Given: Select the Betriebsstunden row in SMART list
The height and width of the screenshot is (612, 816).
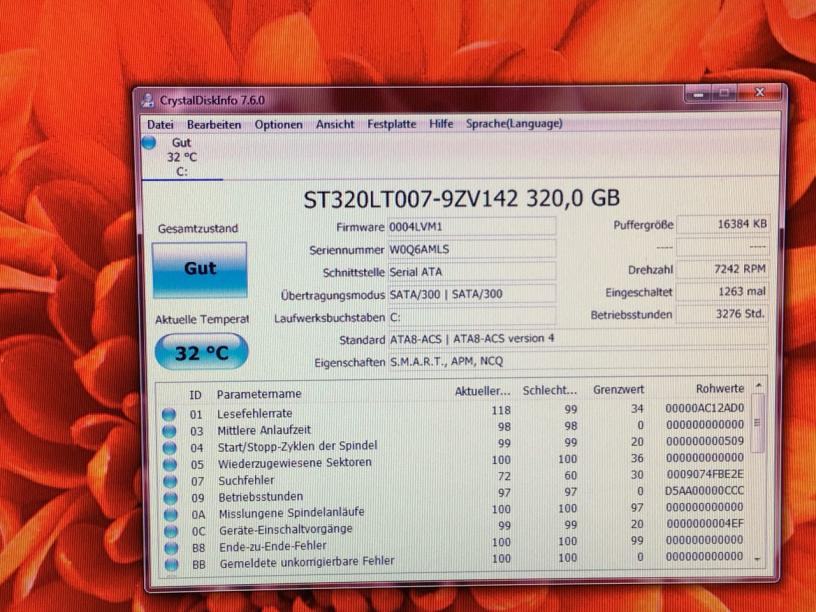Looking at the screenshot, I should click(x=454, y=494).
